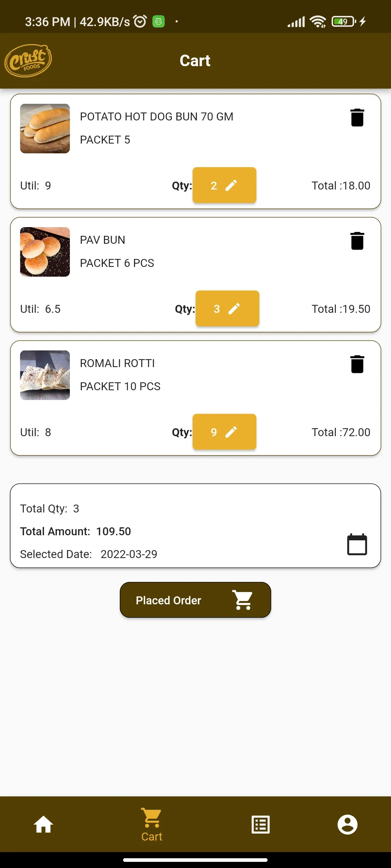The height and width of the screenshot is (868, 391).
Task: Delete Romali Rotti item from cart
Action: point(357,364)
